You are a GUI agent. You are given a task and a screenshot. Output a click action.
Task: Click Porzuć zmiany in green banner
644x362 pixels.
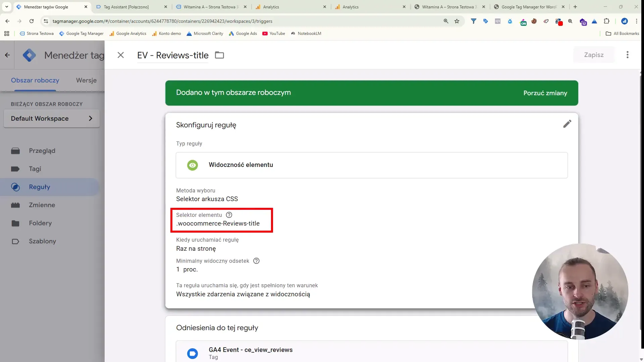tap(545, 93)
